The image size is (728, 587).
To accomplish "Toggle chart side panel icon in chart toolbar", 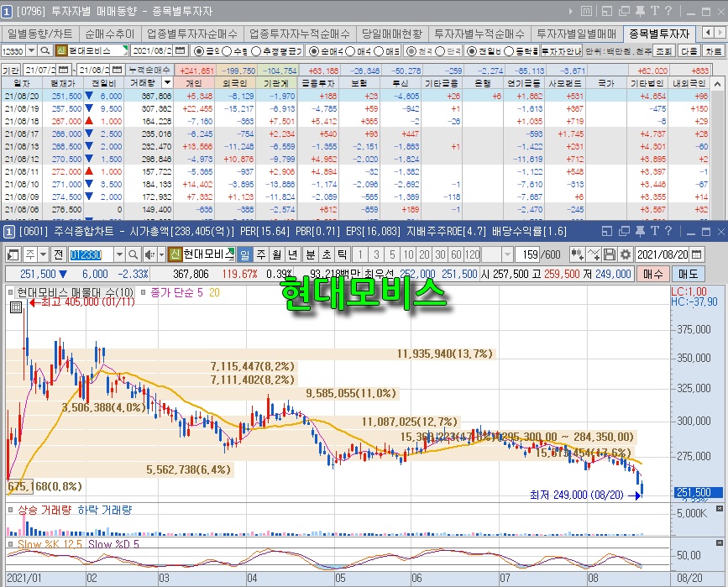I will point(13,254).
